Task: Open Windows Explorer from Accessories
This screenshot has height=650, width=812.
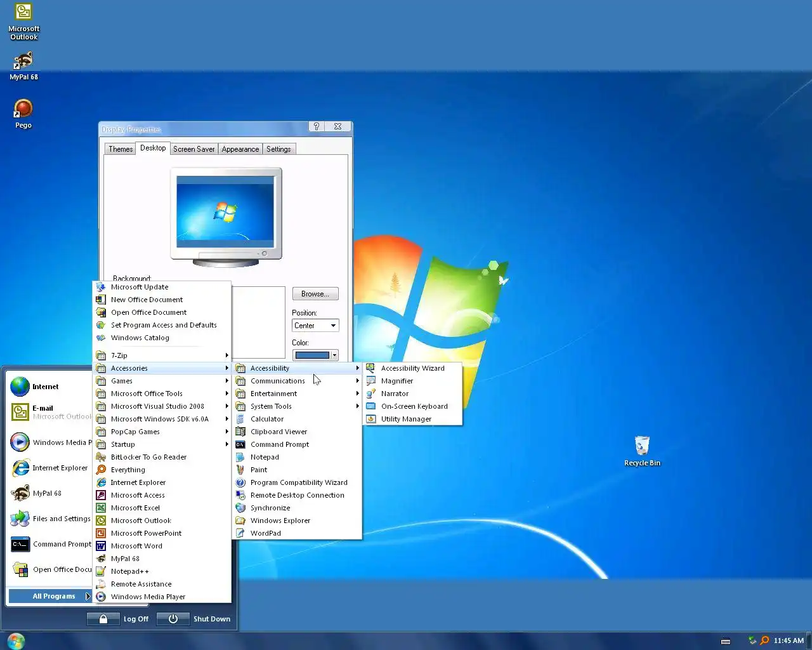Action: coord(297,521)
